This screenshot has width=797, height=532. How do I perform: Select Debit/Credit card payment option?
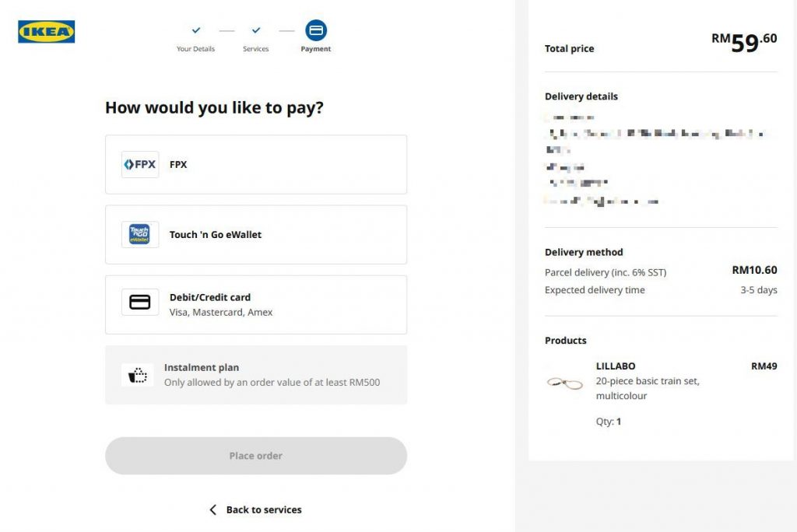[x=255, y=304]
